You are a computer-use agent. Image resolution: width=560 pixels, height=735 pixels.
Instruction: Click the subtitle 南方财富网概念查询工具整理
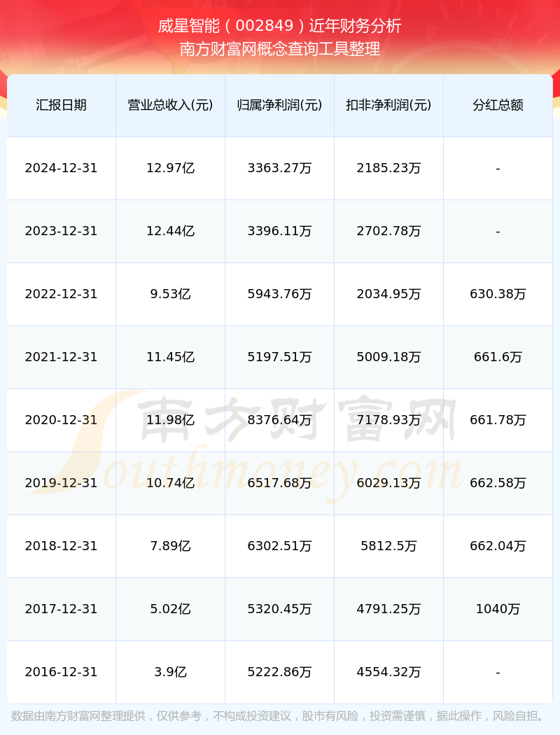[280, 49]
